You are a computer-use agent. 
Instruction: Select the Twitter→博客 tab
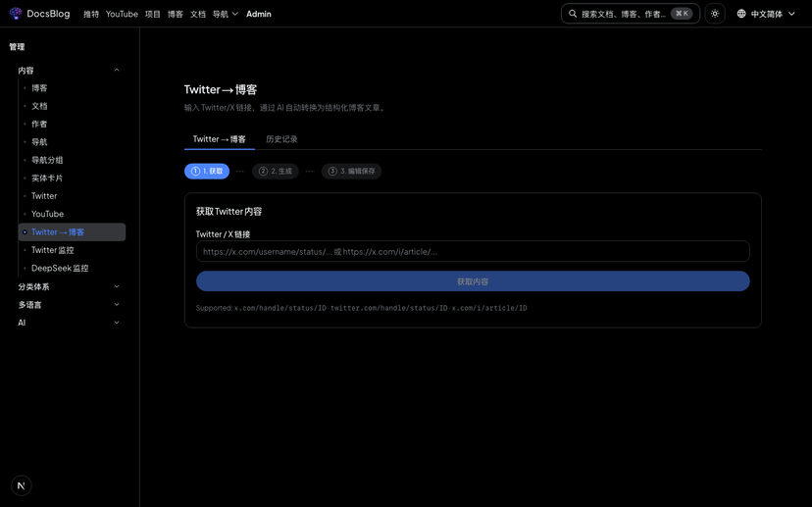(219, 139)
